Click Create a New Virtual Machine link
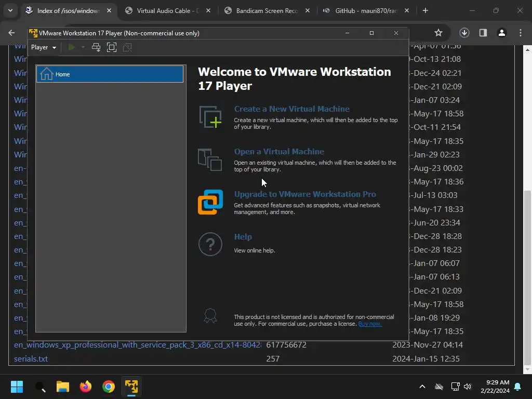The image size is (532, 399). click(292, 109)
